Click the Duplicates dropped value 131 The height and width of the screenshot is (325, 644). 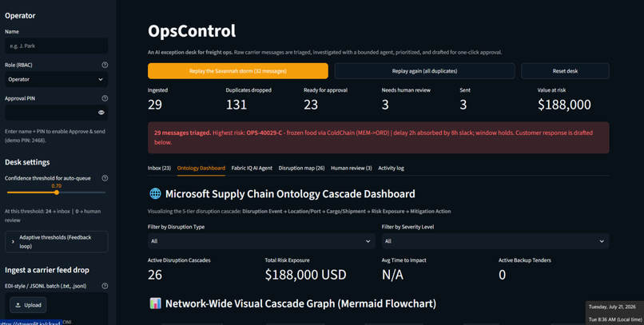pyautogui.click(x=237, y=105)
